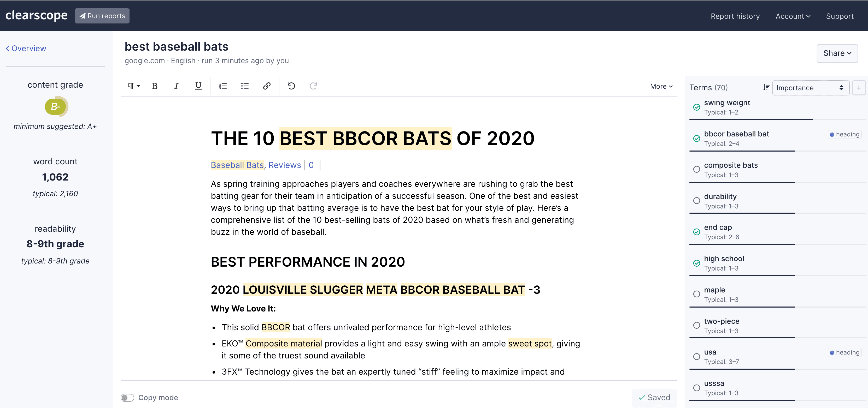Click the usa term circle
This screenshot has width=868, height=408.
click(696, 357)
